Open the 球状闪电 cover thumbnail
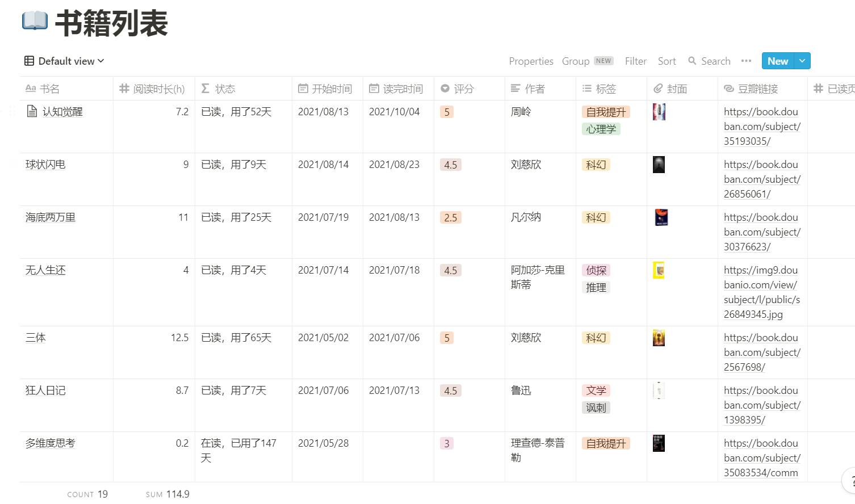Screen dimensions: 855x504 659,165
